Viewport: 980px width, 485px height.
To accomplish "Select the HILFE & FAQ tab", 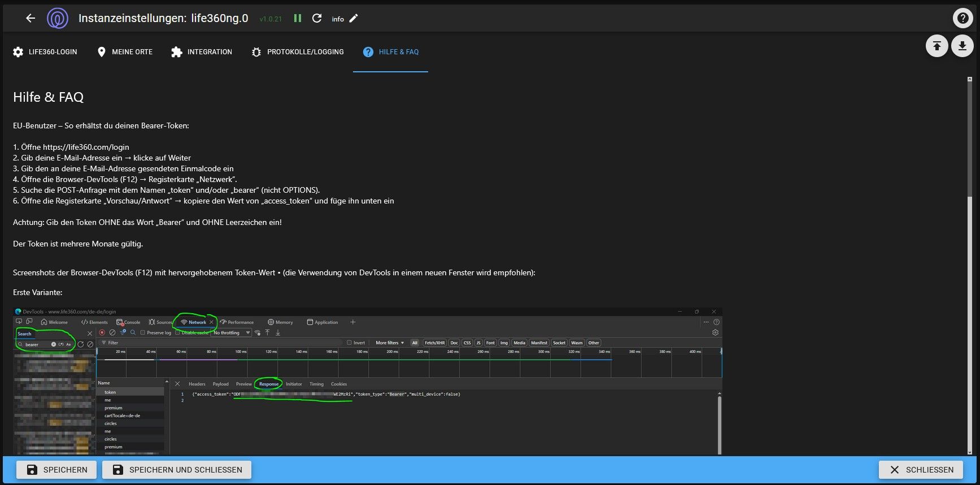I will pos(390,52).
